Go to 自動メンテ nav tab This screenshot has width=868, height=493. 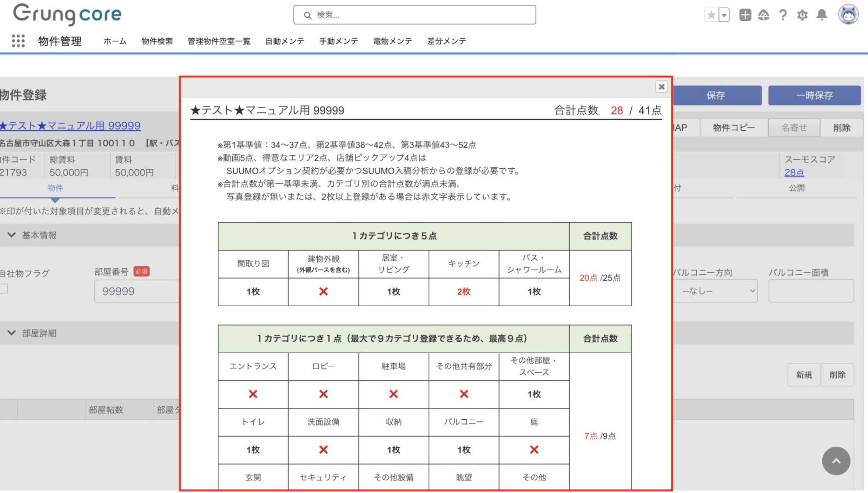click(285, 41)
